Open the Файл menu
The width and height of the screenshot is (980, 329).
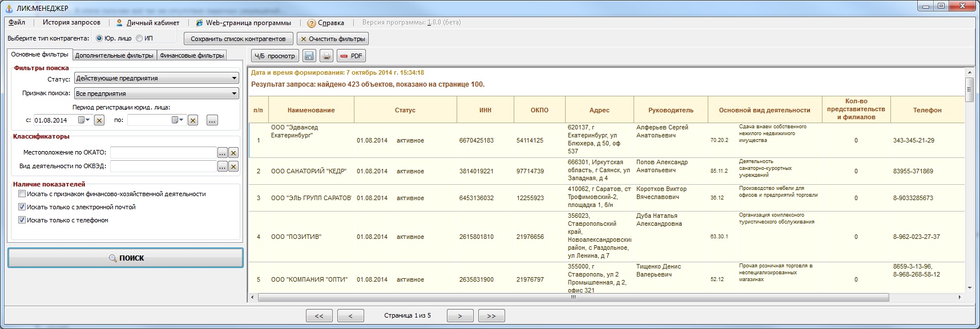(17, 23)
